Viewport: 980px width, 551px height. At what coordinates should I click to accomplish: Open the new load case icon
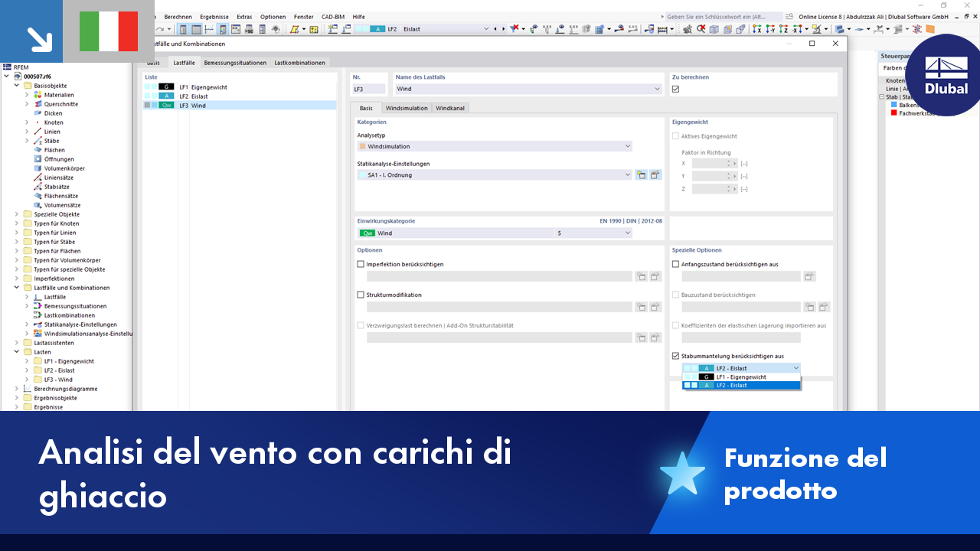coord(331,29)
